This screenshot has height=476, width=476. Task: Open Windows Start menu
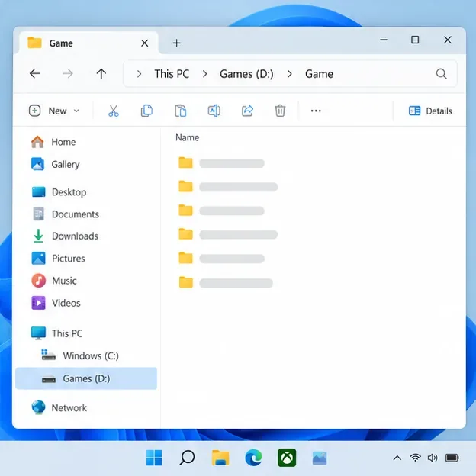[x=154, y=458]
